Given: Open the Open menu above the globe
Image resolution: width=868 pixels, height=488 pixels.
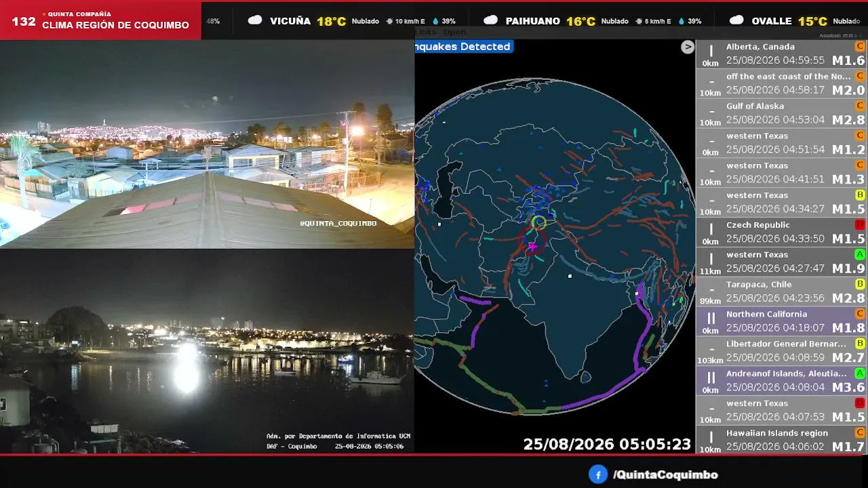Looking at the screenshot, I should tap(455, 32).
